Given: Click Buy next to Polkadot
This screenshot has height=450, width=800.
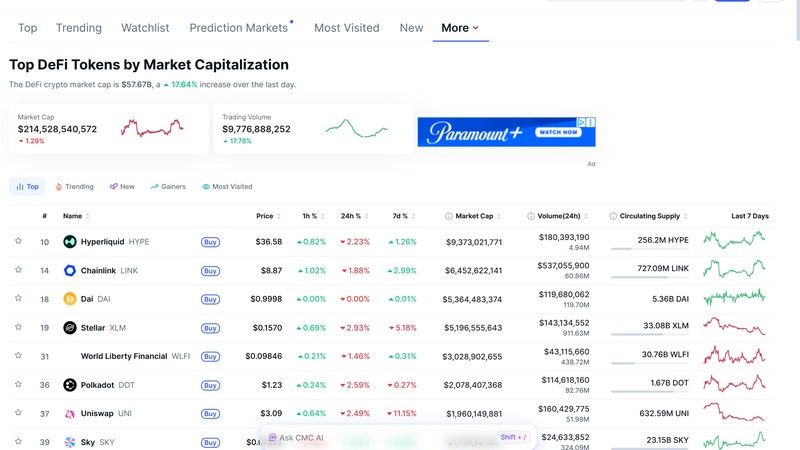Looking at the screenshot, I should [x=210, y=385].
